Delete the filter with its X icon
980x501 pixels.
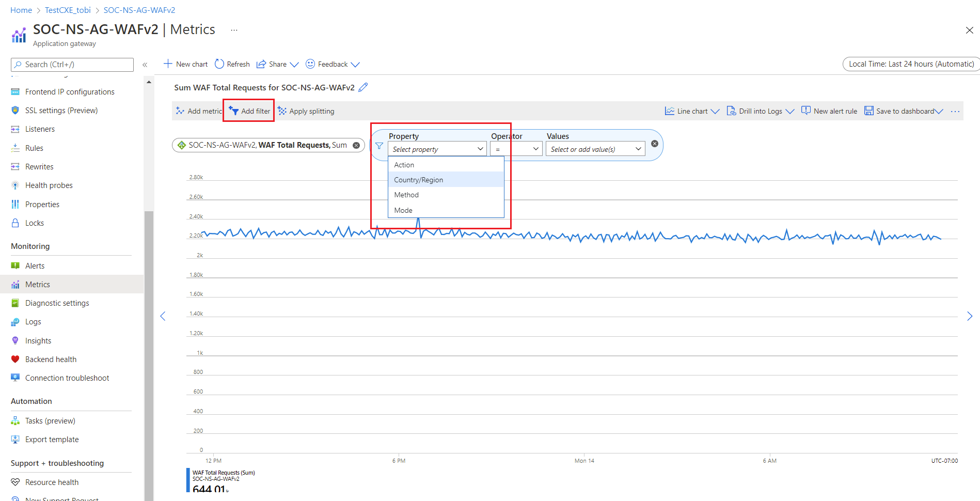point(655,144)
